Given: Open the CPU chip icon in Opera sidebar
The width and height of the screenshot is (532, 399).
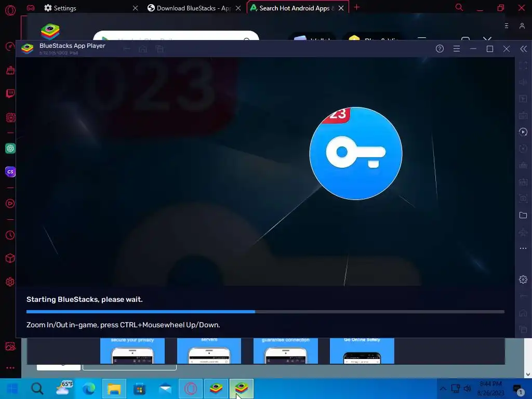Looking at the screenshot, I should pos(10,117).
